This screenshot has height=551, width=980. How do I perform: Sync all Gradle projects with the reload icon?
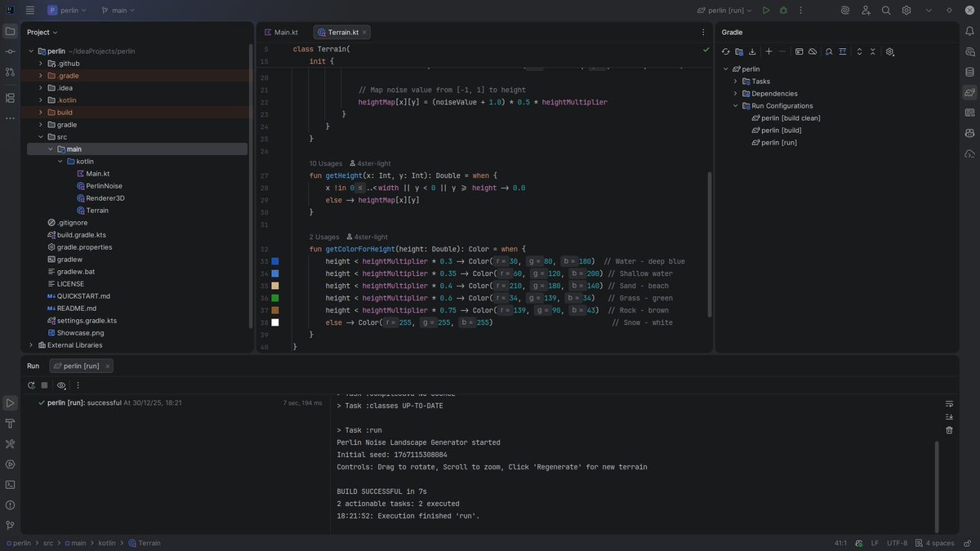(725, 51)
